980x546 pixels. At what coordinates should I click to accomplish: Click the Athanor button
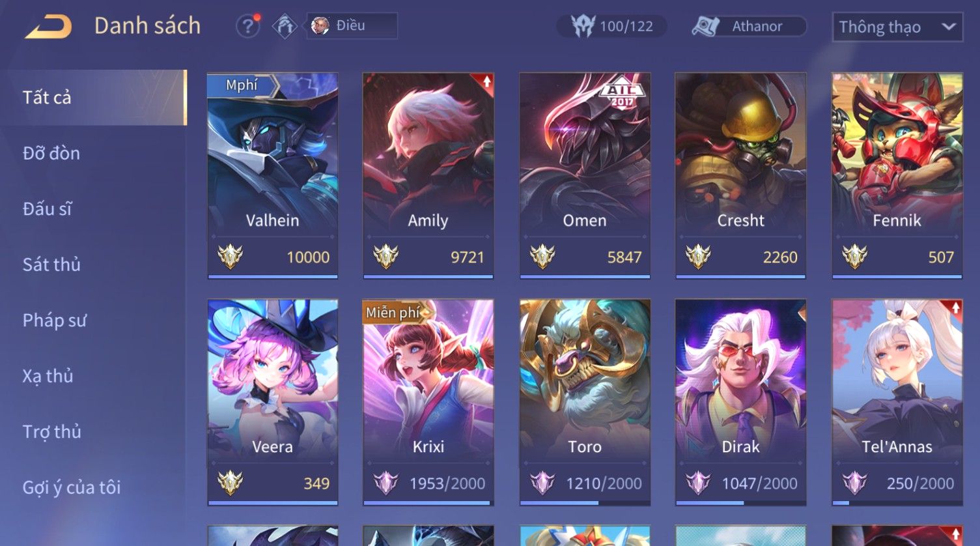pos(749,26)
